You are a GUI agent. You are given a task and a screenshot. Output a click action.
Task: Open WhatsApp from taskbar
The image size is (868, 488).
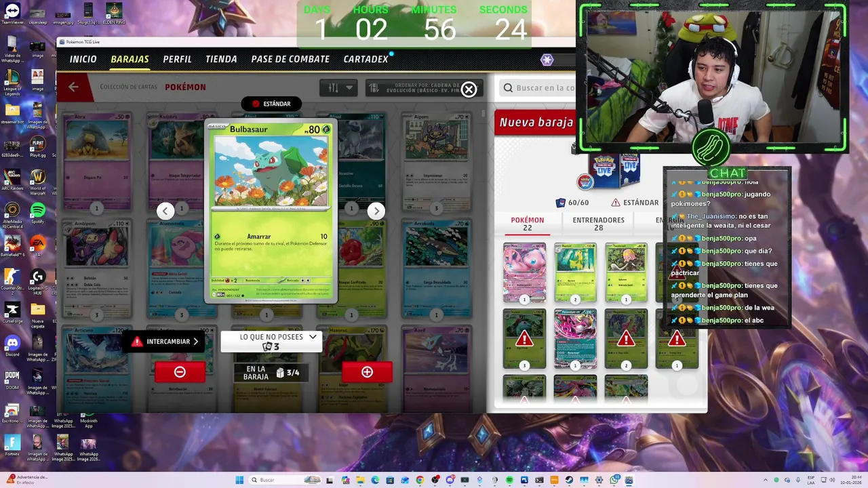[614, 480]
